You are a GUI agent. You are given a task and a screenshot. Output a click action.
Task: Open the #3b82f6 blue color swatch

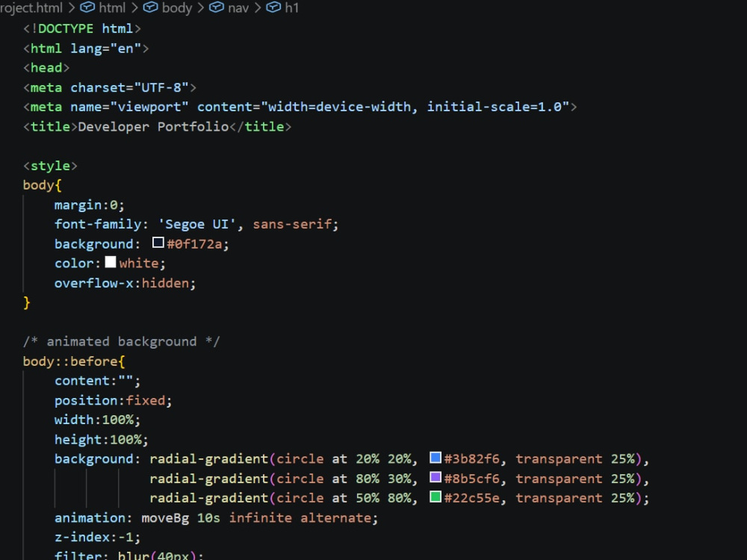click(x=436, y=458)
